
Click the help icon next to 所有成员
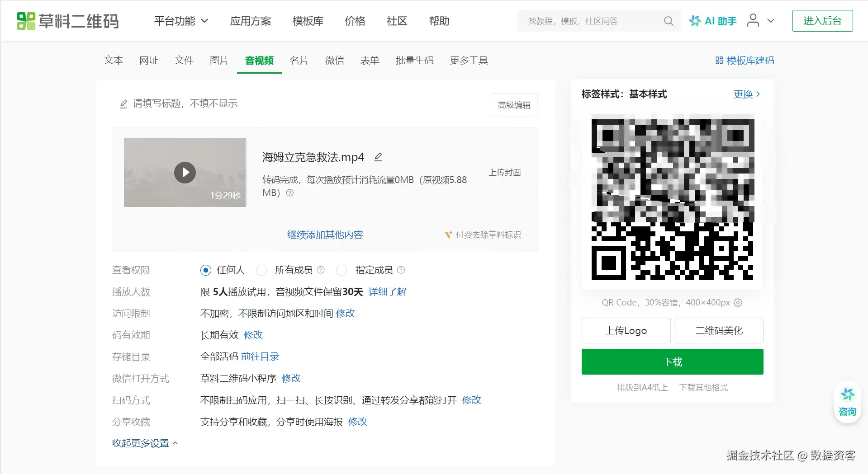tap(321, 270)
